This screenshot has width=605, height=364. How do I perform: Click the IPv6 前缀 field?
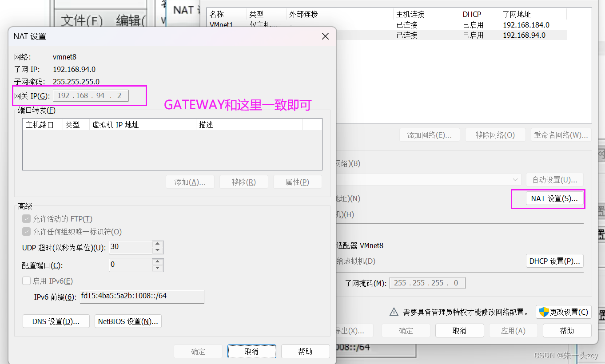(142, 297)
